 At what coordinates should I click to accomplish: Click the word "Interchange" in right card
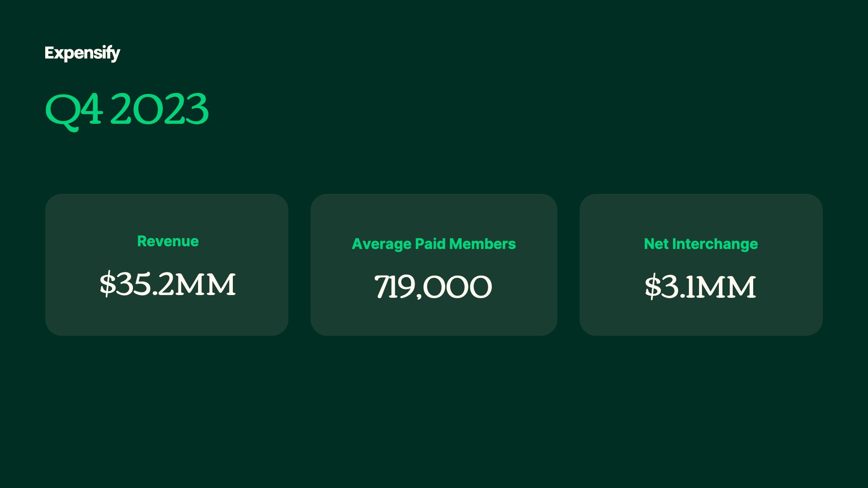[715, 244]
